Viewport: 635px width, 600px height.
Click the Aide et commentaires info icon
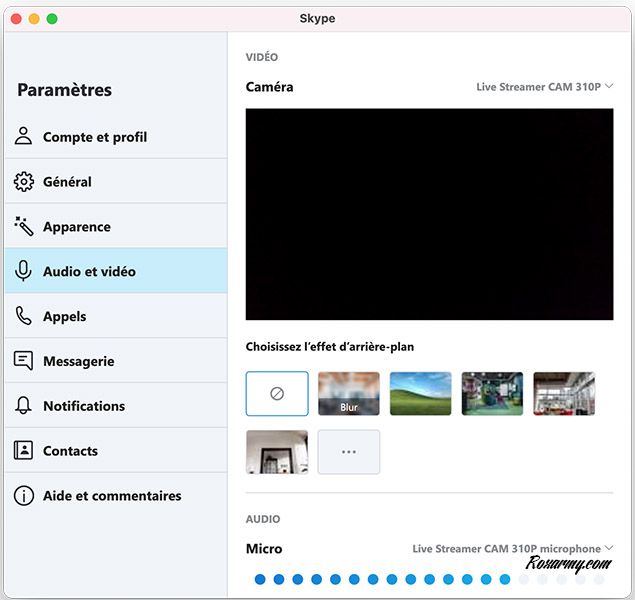(x=23, y=496)
